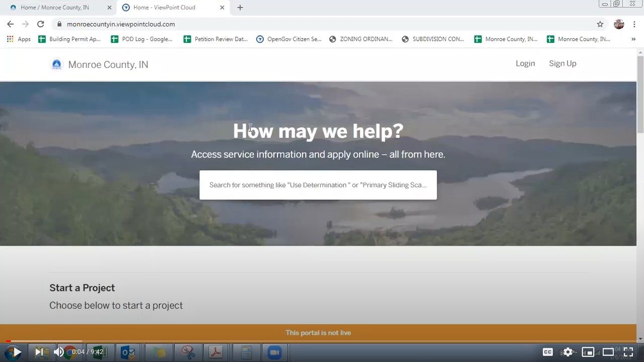The width and height of the screenshot is (644, 362).
Task: Click the Login link
Action: point(525,63)
